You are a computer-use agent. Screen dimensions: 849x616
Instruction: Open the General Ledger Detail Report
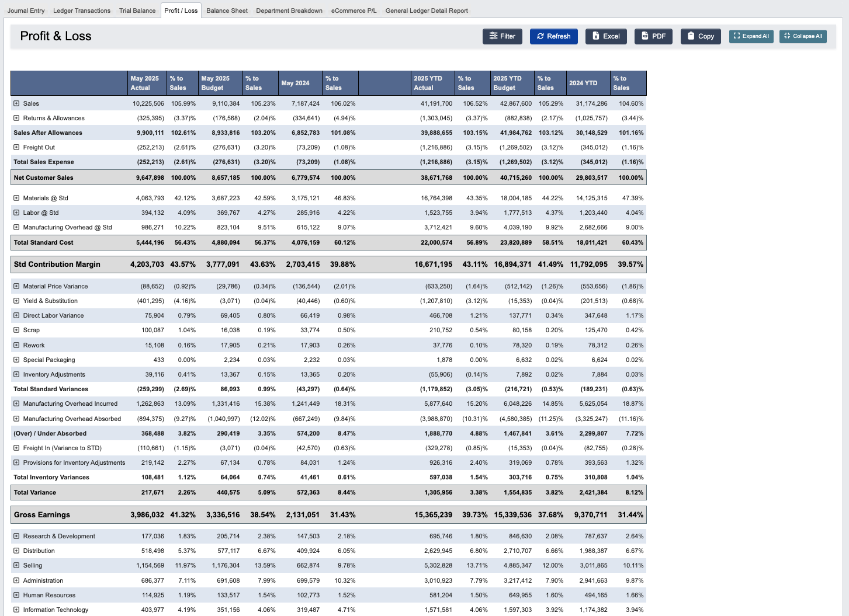pyautogui.click(x=425, y=10)
